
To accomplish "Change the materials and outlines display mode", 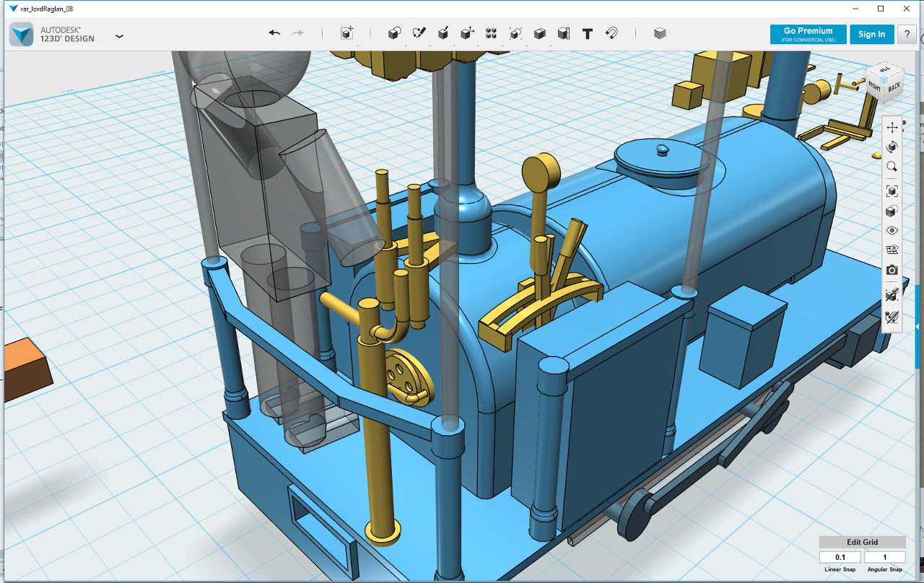I will pyautogui.click(x=892, y=211).
